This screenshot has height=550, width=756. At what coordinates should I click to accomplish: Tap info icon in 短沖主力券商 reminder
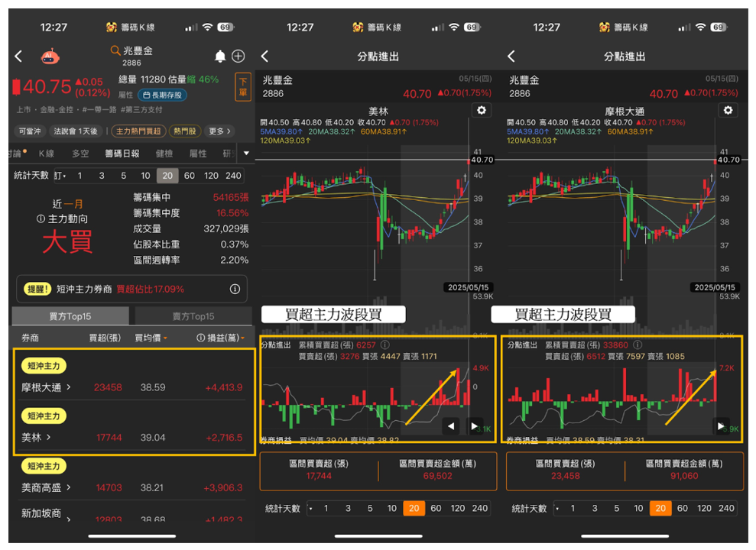235,289
